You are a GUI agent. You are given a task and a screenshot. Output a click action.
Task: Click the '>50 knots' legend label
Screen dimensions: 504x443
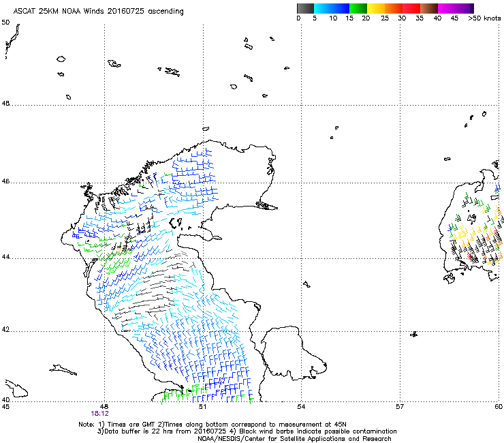click(484, 18)
